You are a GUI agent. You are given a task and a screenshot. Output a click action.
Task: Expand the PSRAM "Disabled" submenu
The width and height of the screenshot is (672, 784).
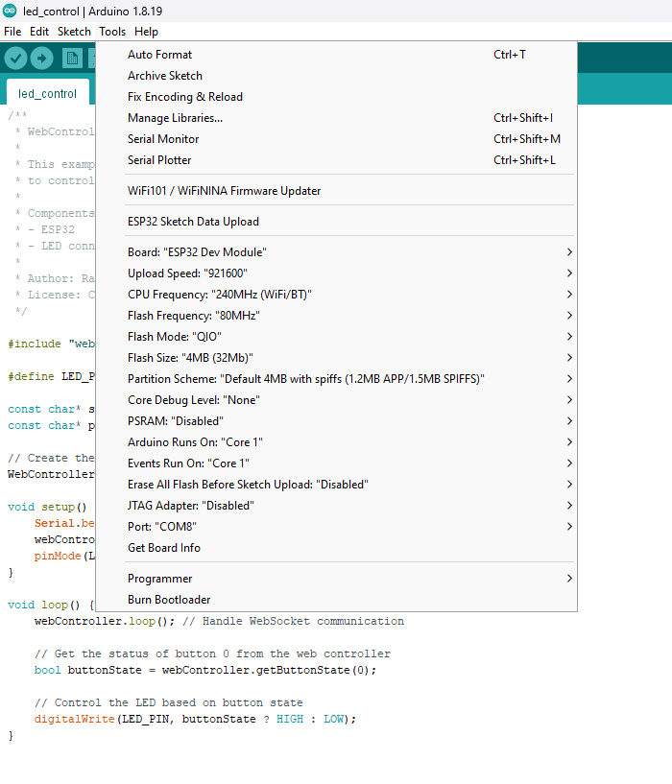tap(336, 421)
